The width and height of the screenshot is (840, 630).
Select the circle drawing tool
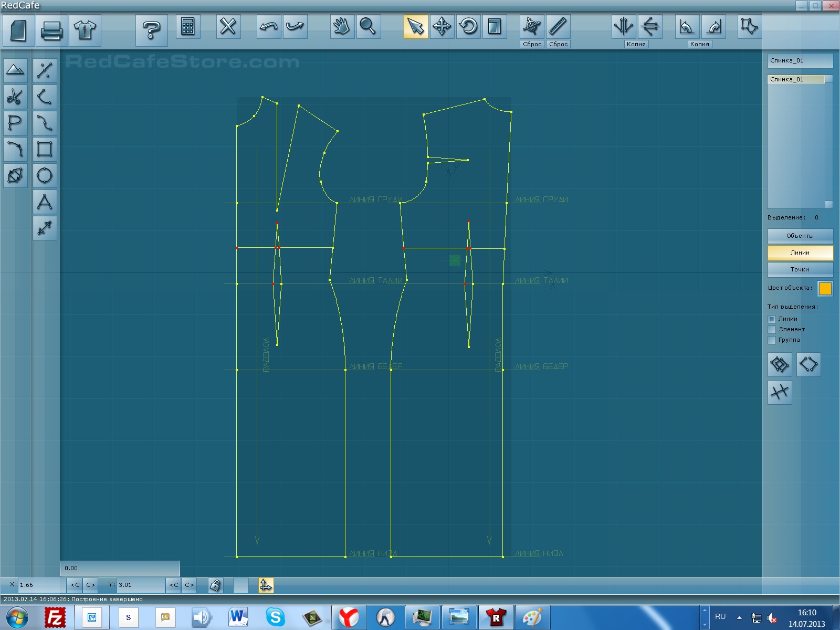click(x=45, y=175)
